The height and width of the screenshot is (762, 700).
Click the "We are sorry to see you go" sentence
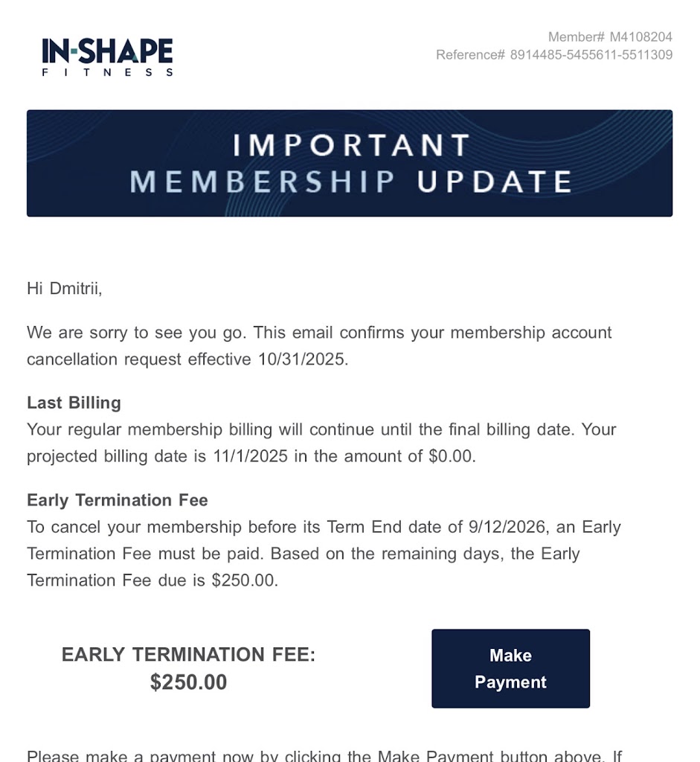point(135,333)
